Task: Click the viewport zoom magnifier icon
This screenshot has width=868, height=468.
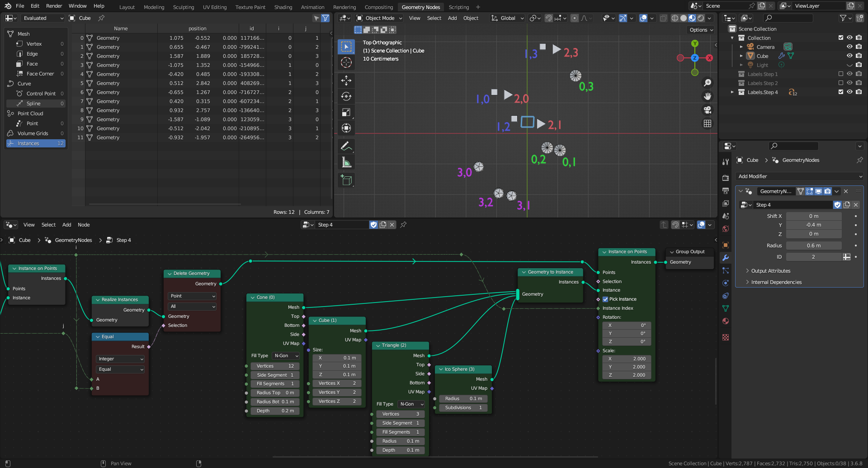Action: click(x=708, y=83)
